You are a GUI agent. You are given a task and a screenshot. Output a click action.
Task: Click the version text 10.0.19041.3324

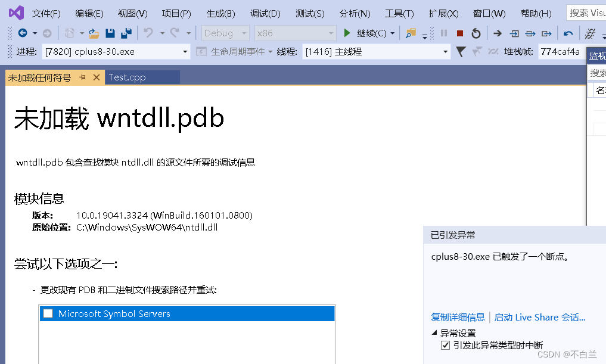pos(112,215)
